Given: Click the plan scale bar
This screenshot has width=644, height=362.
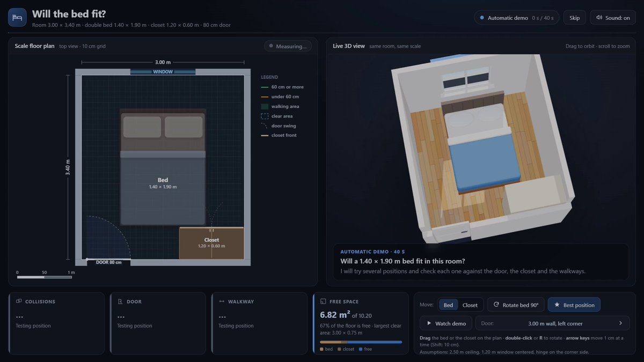Looking at the screenshot, I should pyautogui.click(x=44, y=277).
